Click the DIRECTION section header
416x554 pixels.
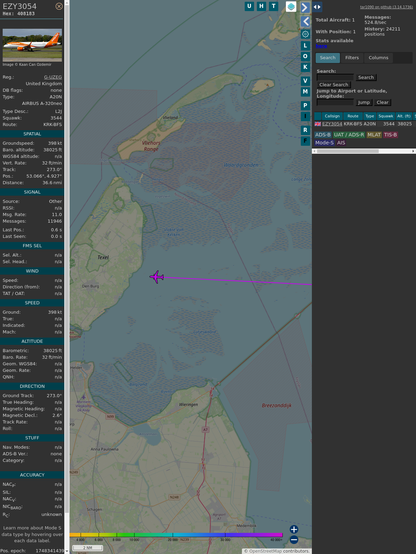[x=32, y=387]
